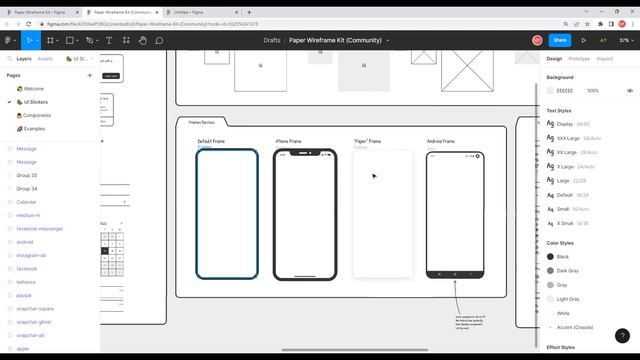The height and width of the screenshot is (360, 640).
Task: Select the Default Frame on canvas
Action: [227, 214]
